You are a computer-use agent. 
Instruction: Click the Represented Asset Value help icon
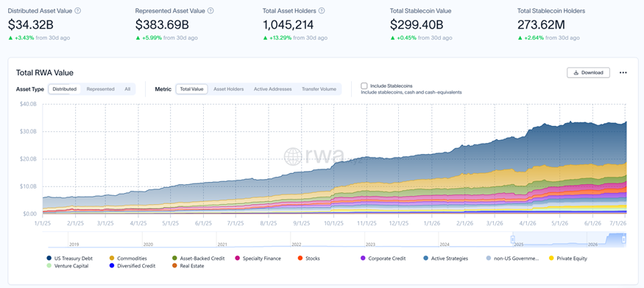[210, 11]
